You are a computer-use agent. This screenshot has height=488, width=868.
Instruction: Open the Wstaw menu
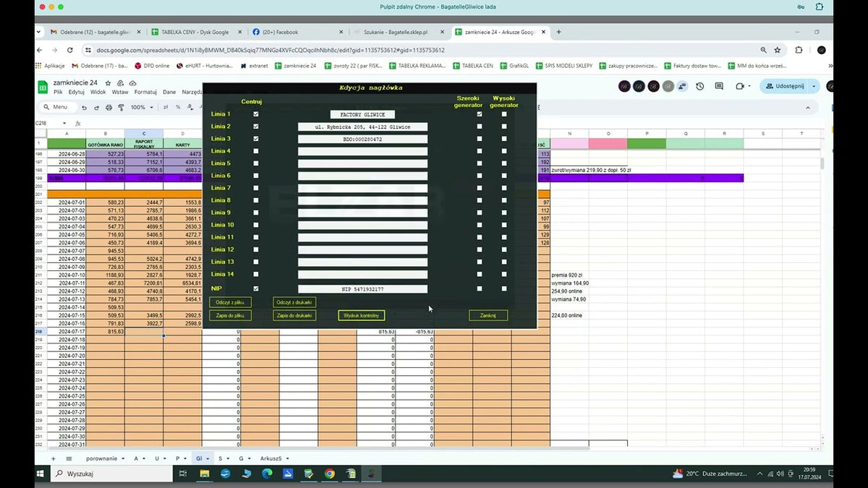tap(120, 93)
